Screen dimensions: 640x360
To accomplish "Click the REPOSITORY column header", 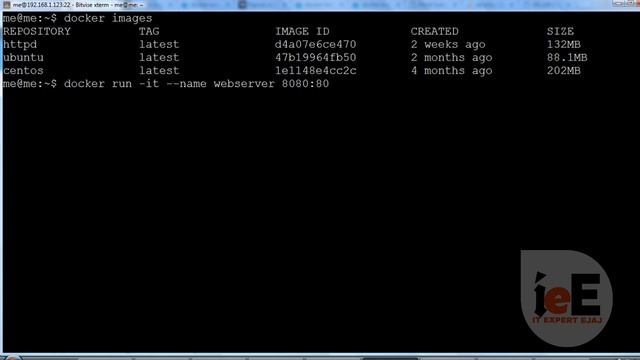I will coord(37,31).
